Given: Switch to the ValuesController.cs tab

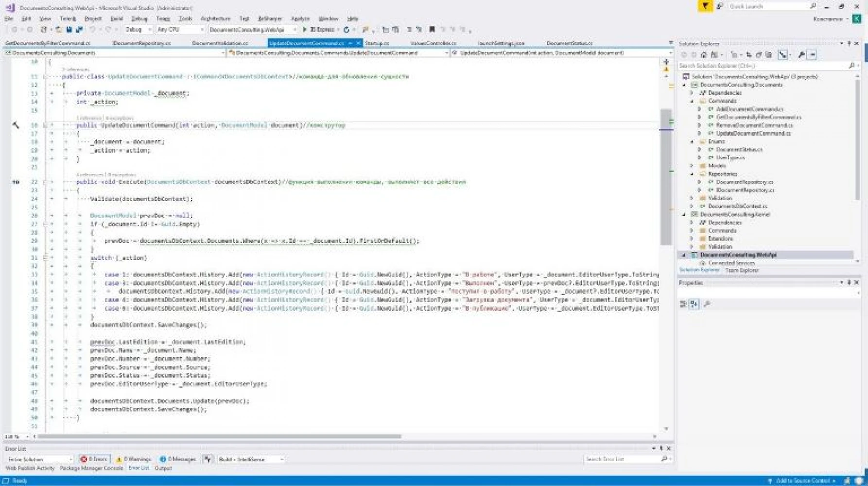Looking at the screenshot, I should 433,43.
